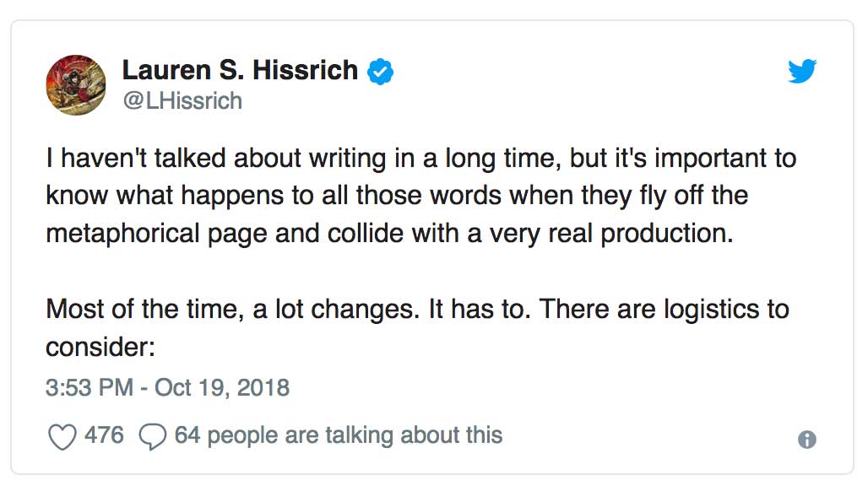Image resolution: width=868 pixels, height=491 pixels.
Task: Open the 3:53 PM tweet timestamp
Action: pyautogui.click(x=90, y=387)
